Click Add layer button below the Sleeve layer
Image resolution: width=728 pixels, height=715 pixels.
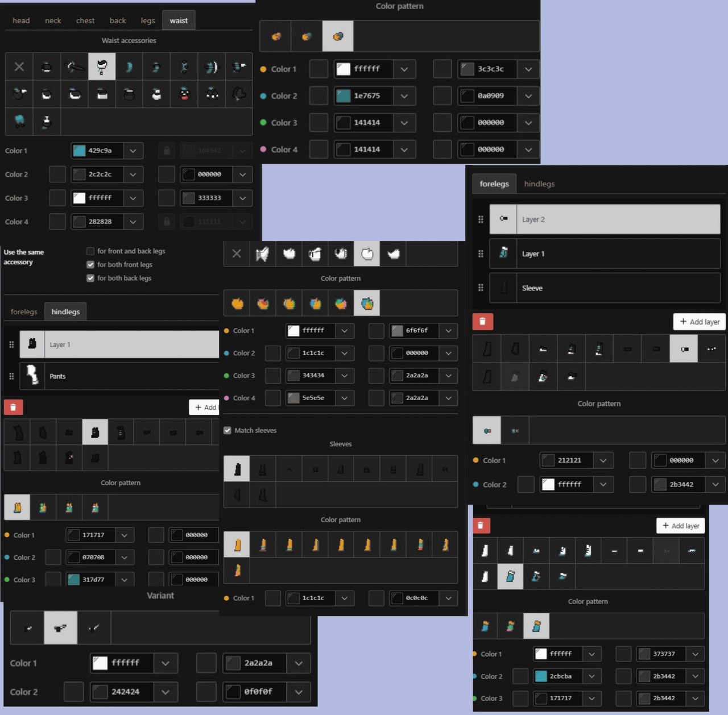click(x=700, y=322)
